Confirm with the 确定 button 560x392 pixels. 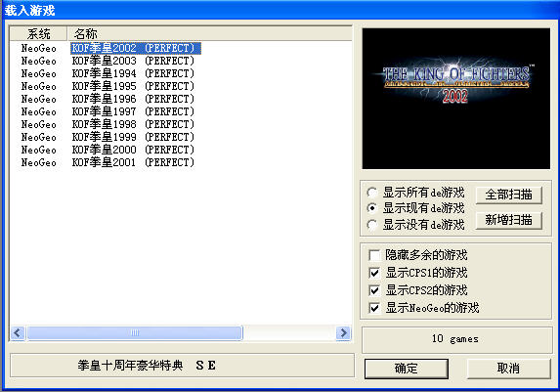click(x=406, y=369)
